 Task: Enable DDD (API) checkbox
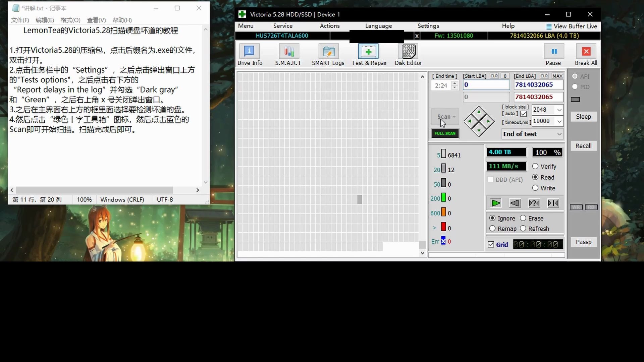[x=490, y=179]
